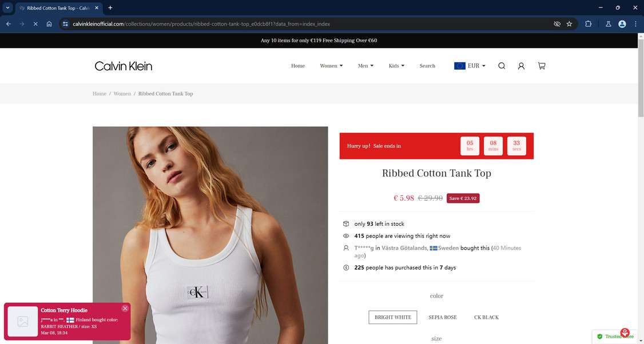Close the Ribbed Cotton Tank Top tab
This screenshot has width=644, height=344.
pos(97,8)
